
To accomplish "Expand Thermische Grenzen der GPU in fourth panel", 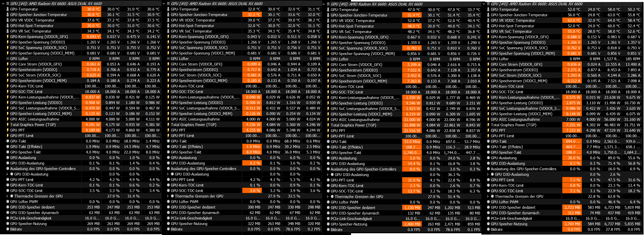I will click(488, 196).
